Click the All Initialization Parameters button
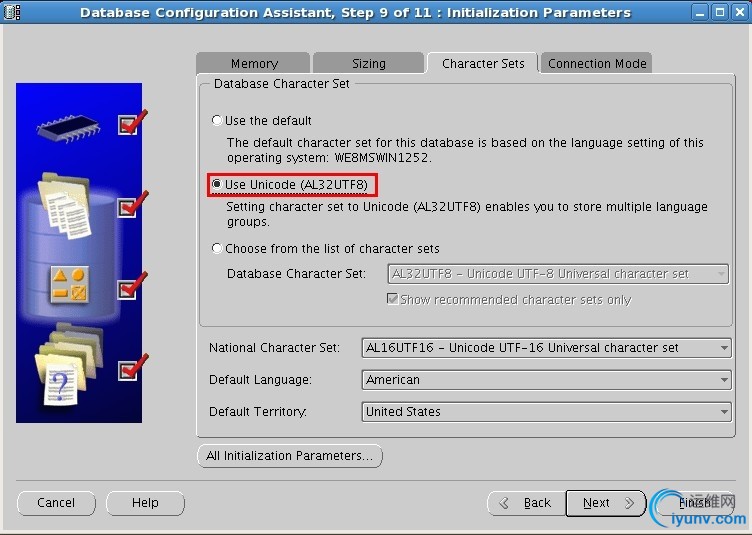752x535 pixels. coord(290,455)
